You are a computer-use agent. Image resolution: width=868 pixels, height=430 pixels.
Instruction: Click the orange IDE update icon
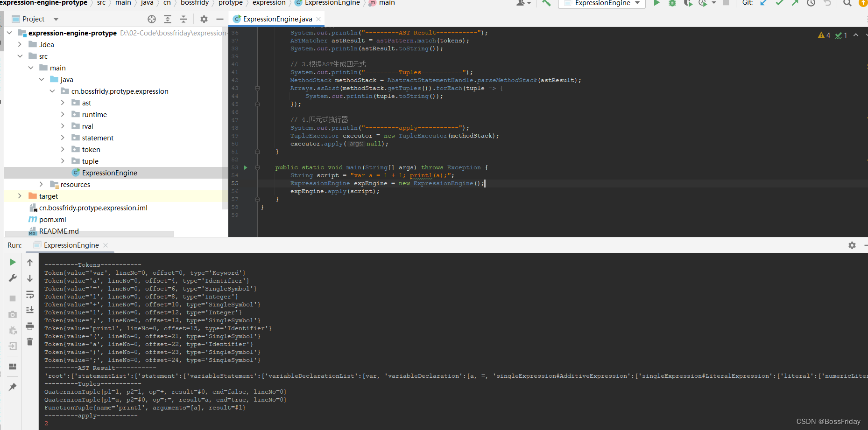[x=863, y=3]
